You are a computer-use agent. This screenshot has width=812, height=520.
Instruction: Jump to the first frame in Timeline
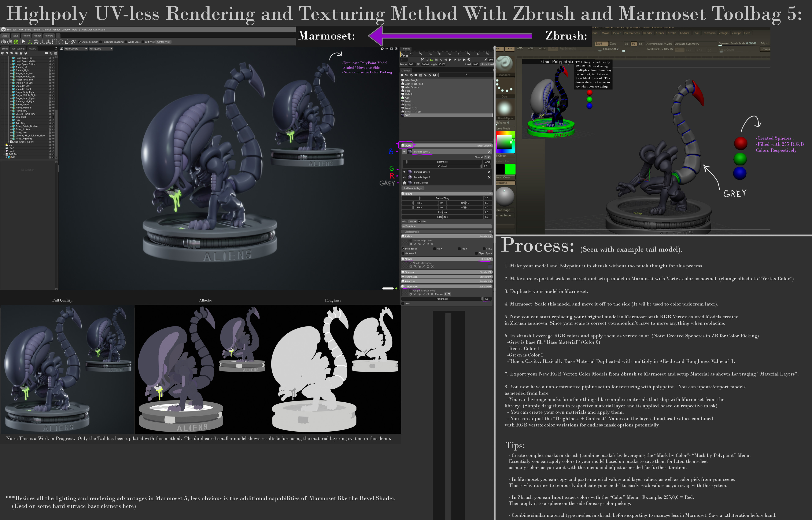tap(436, 60)
